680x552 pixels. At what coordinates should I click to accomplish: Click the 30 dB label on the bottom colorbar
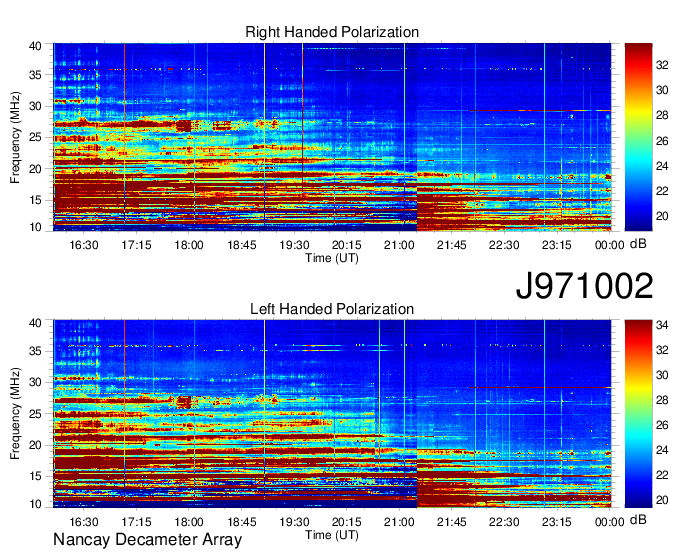point(662,375)
